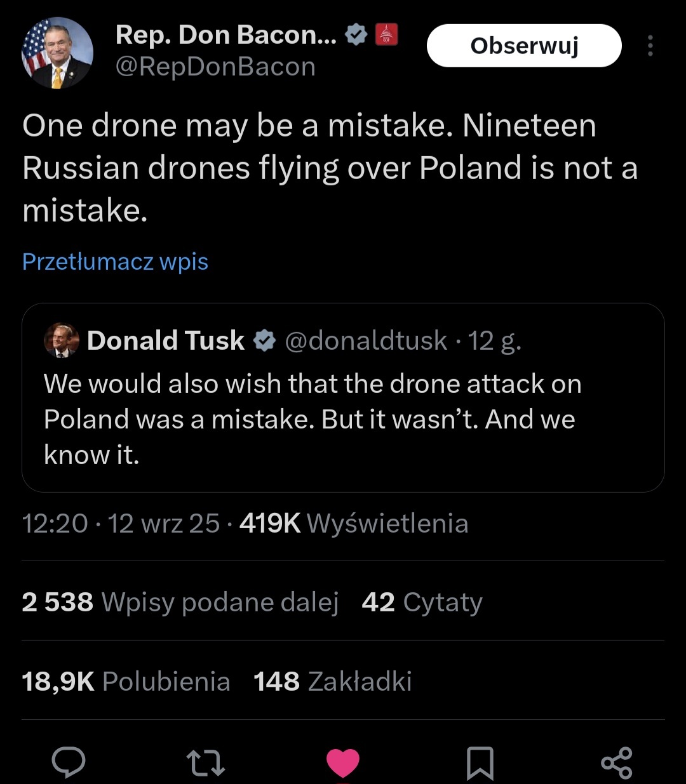Click the blue verified badge beside Rep. Don Bacon
This screenshot has width=686, height=784.
pos(357,36)
